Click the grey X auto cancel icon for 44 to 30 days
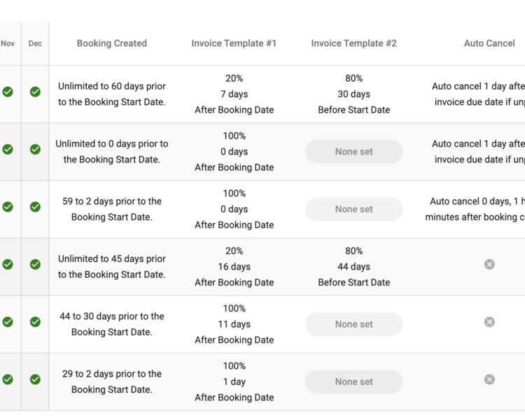The height and width of the screenshot is (420, 525). [489, 322]
